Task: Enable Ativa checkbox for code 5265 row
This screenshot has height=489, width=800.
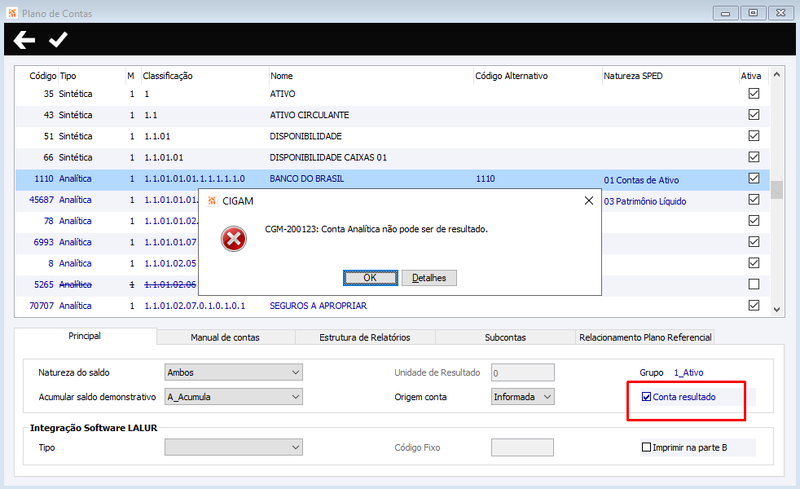Action: point(754,284)
